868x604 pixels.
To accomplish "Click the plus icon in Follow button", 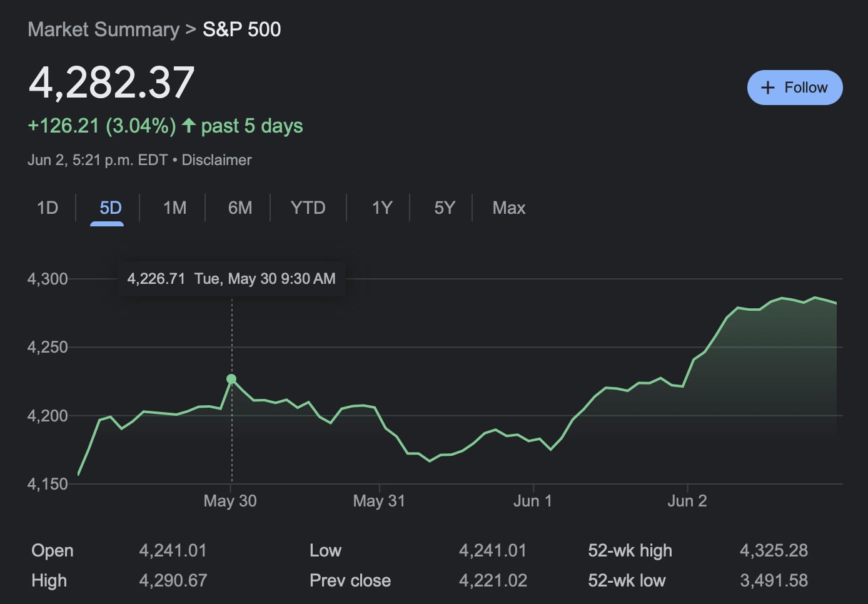I will pos(767,88).
